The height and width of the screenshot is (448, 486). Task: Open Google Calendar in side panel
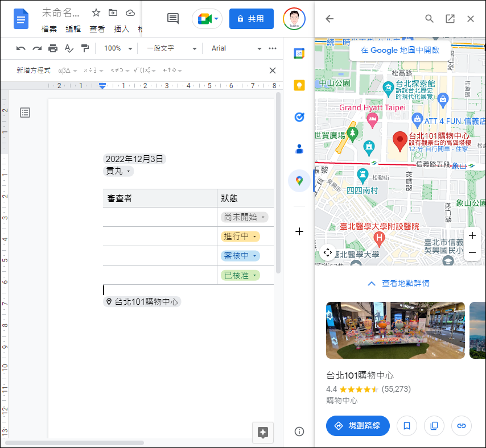299,53
